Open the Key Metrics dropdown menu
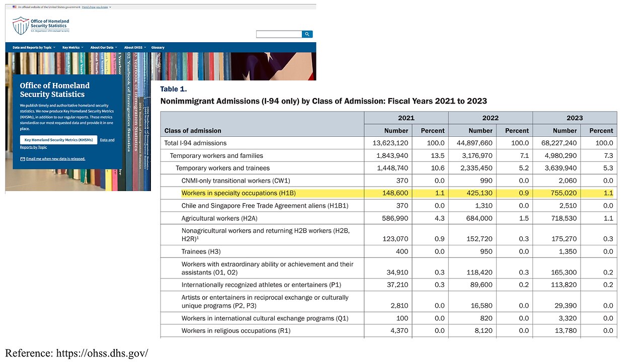644x362 pixels. click(73, 47)
